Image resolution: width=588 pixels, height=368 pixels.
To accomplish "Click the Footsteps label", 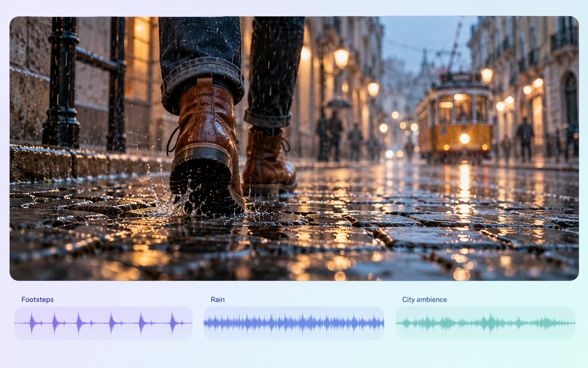I will (37, 300).
